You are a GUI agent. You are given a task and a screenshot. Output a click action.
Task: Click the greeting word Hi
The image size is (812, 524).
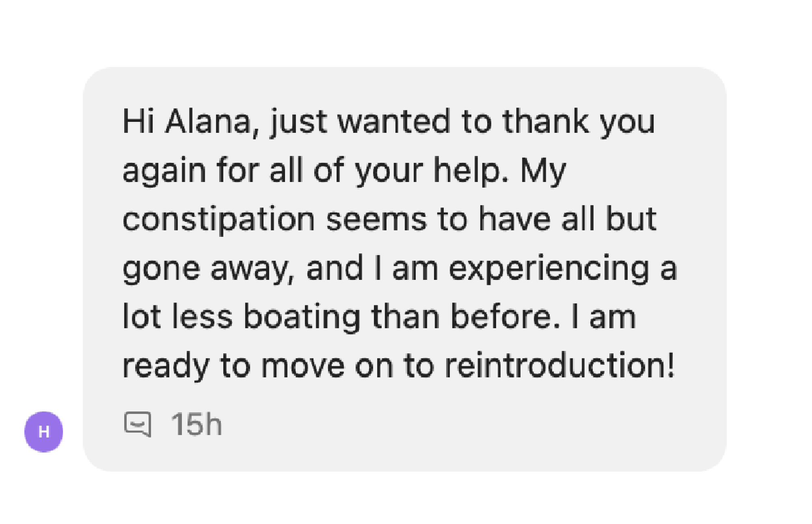point(138,121)
